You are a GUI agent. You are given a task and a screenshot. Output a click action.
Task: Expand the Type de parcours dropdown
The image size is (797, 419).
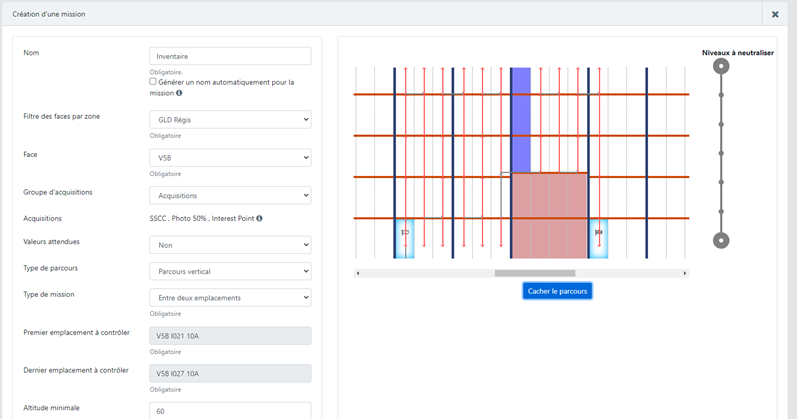click(x=230, y=271)
